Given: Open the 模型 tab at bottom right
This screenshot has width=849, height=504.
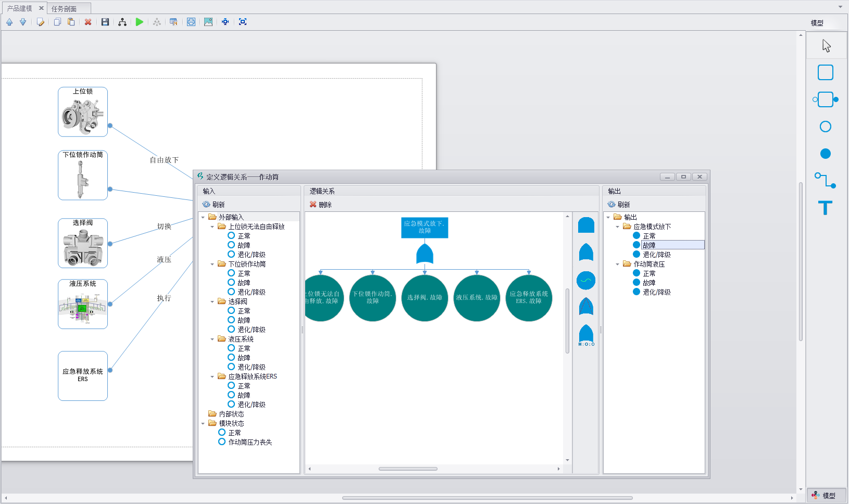Looking at the screenshot, I should (x=827, y=496).
